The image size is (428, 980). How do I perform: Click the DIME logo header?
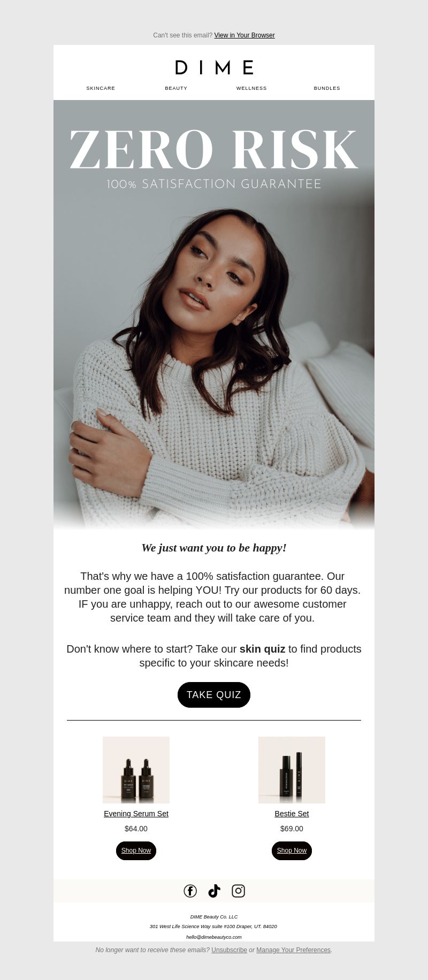[214, 67]
